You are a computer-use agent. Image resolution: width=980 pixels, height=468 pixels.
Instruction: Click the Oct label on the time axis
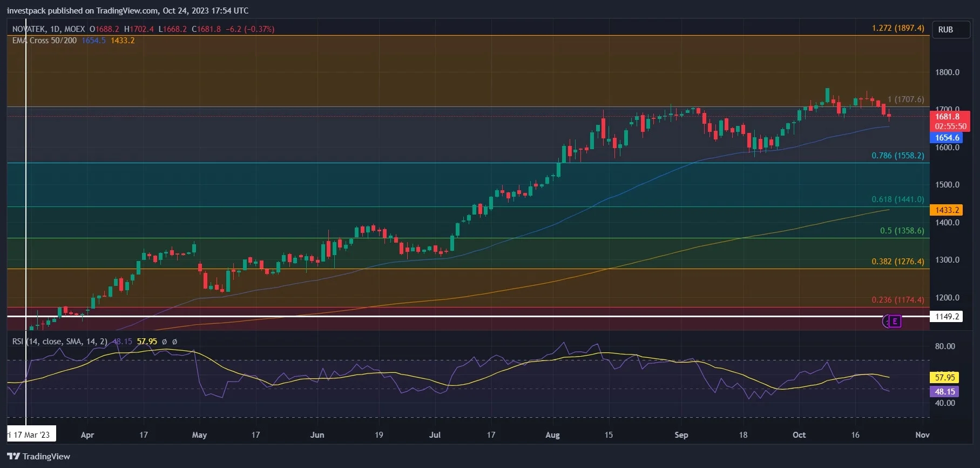[x=799, y=435]
